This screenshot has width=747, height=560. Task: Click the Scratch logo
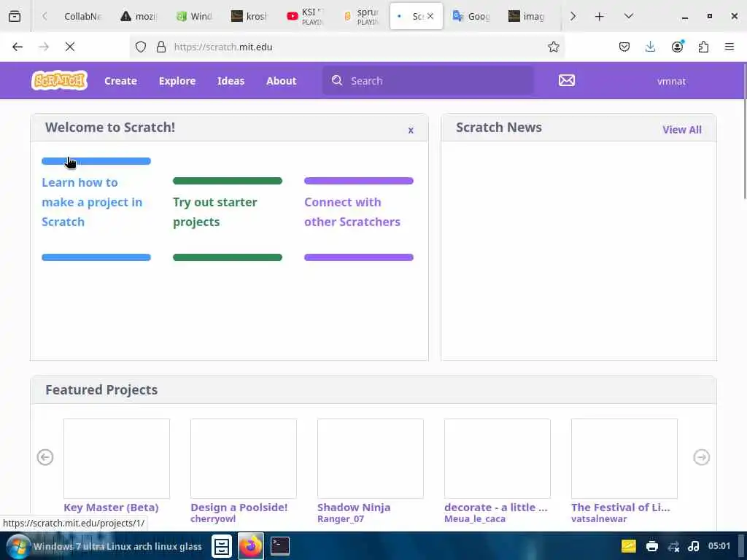point(59,80)
